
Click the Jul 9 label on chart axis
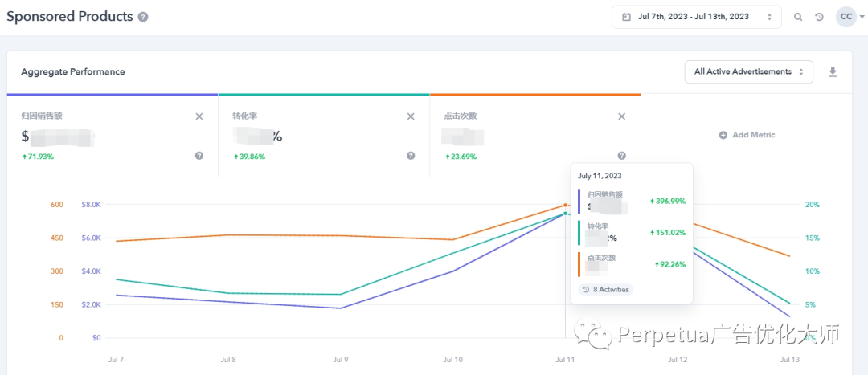click(341, 359)
